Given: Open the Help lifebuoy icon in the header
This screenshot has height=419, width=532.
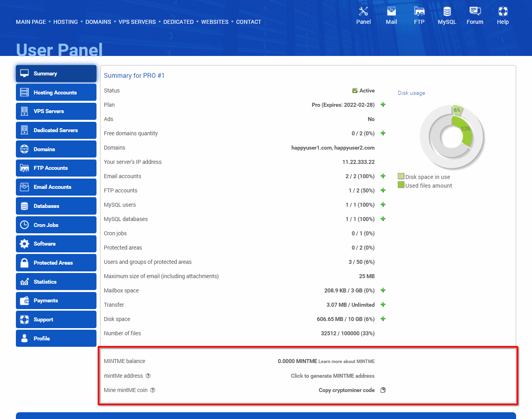Looking at the screenshot, I should coord(503,11).
